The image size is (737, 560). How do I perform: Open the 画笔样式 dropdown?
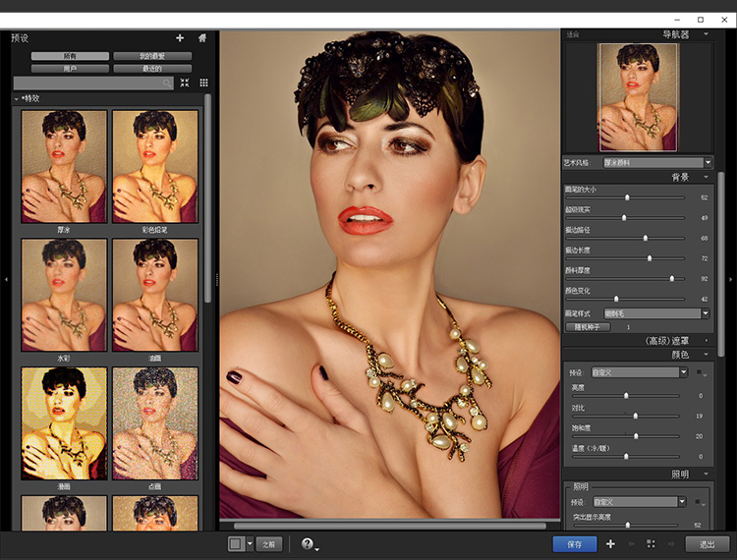point(656,313)
